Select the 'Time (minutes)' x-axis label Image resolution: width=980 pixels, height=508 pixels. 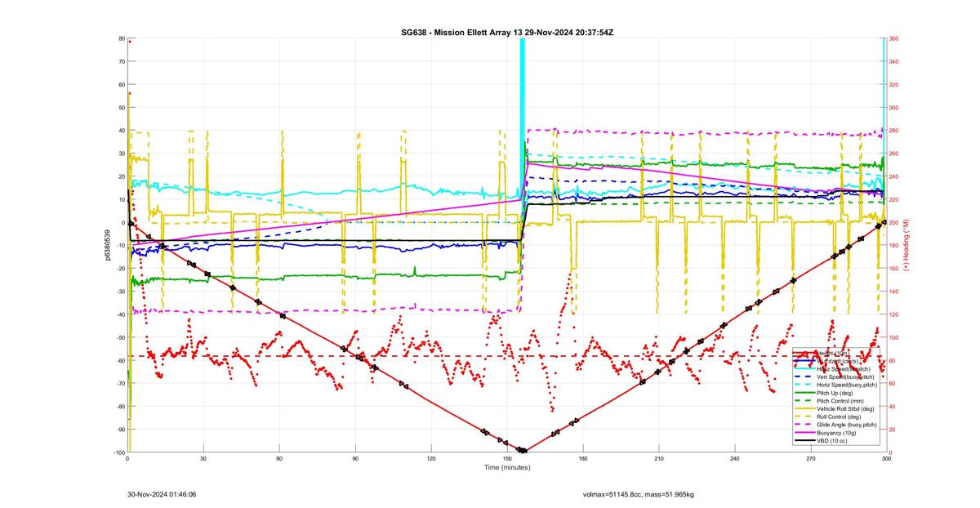(506, 468)
